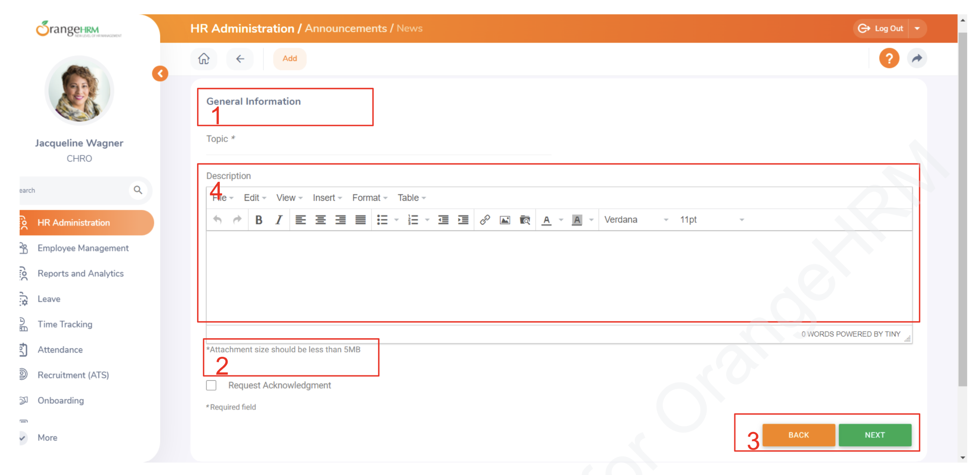The width and height of the screenshot is (980, 475).
Task: Click the sidebar search magnifier icon
Action: tap(138, 190)
